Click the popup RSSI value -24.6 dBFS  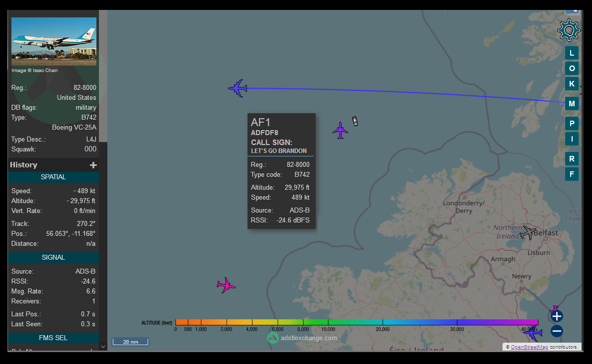pyautogui.click(x=293, y=220)
